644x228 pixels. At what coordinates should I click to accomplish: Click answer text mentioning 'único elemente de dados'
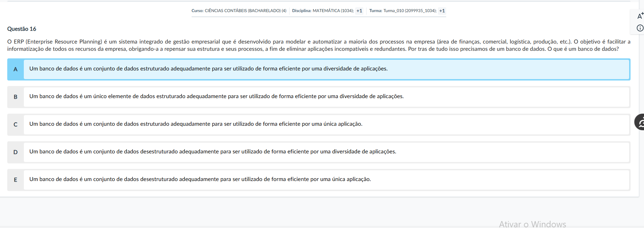216,96
